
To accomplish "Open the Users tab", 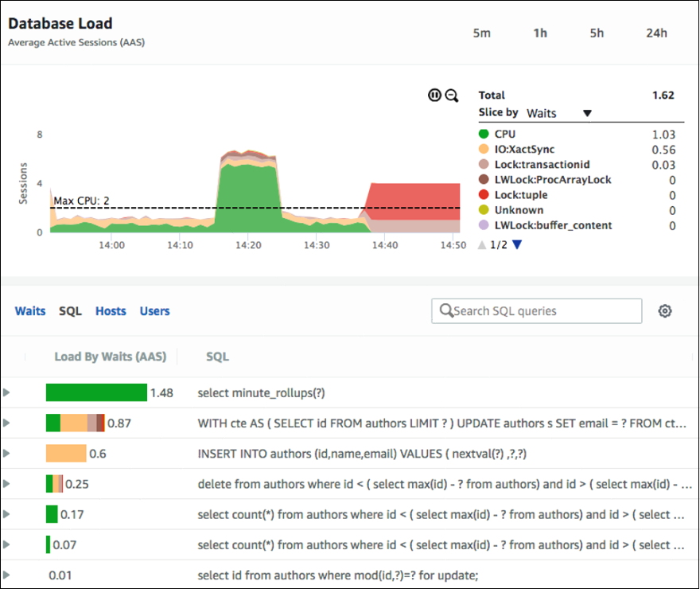I will point(154,311).
